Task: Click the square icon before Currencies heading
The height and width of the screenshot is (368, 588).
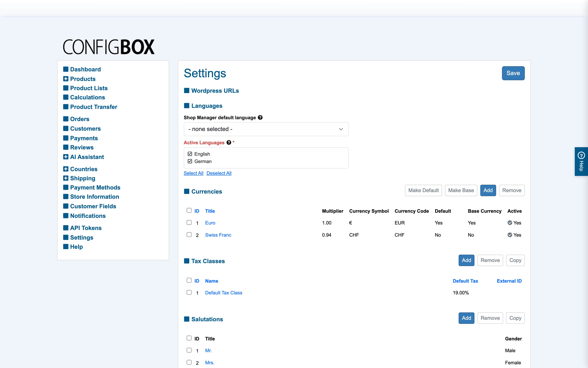Action: click(x=187, y=192)
